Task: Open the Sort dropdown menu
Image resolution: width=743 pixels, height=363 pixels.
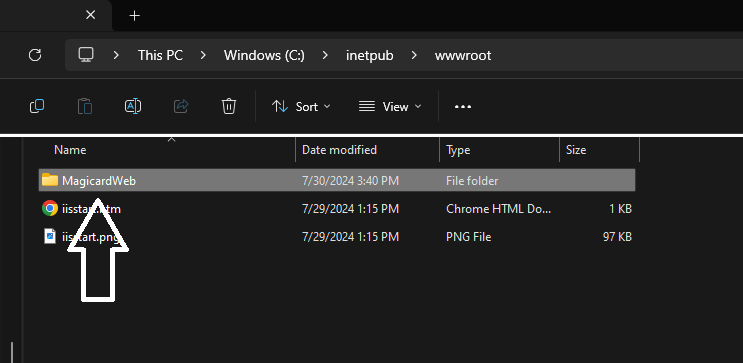Action: tap(301, 107)
